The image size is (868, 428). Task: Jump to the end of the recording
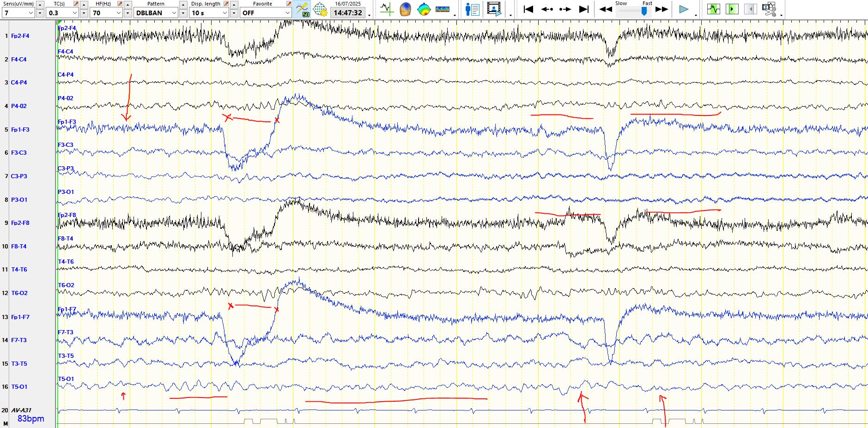click(x=584, y=9)
